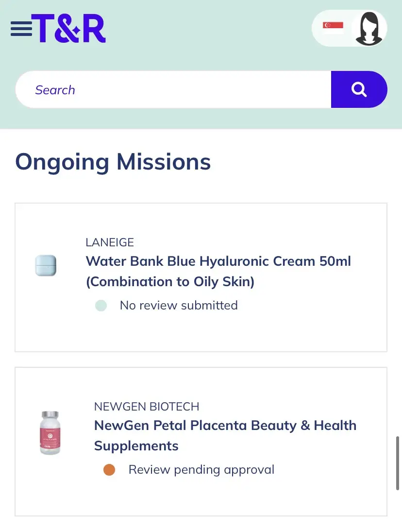Click the Singapore flag icon
Viewport: 402px width, 532px height.
click(x=333, y=26)
